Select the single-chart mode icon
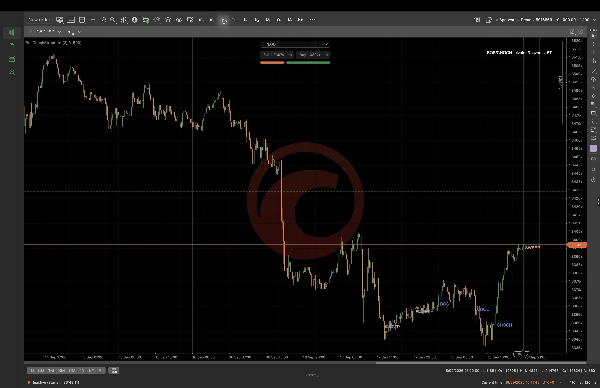Screen dimensions: 600x388 tap(71, 20)
